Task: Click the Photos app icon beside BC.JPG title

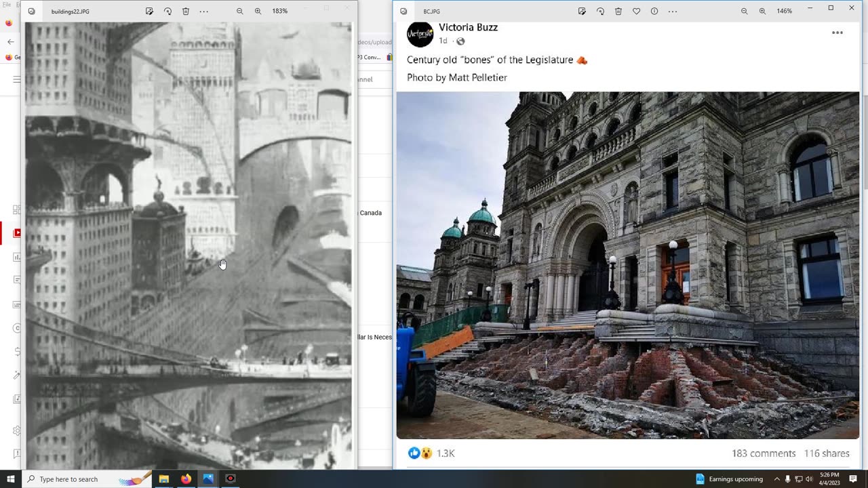Action: click(403, 12)
